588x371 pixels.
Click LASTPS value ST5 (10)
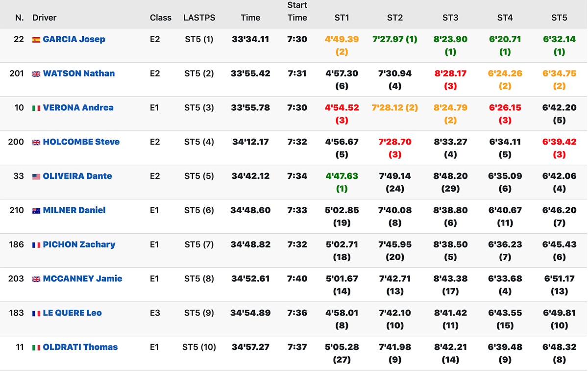pyautogui.click(x=199, y=347)
